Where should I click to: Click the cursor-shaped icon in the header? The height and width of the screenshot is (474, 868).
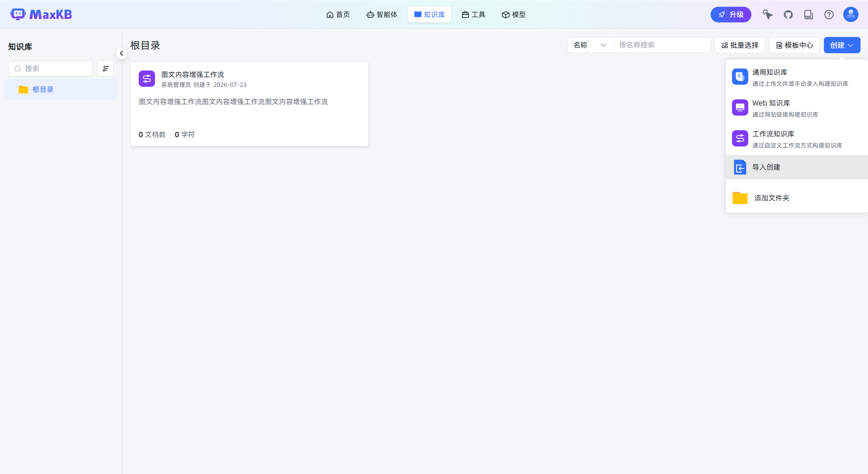[768, 15]
